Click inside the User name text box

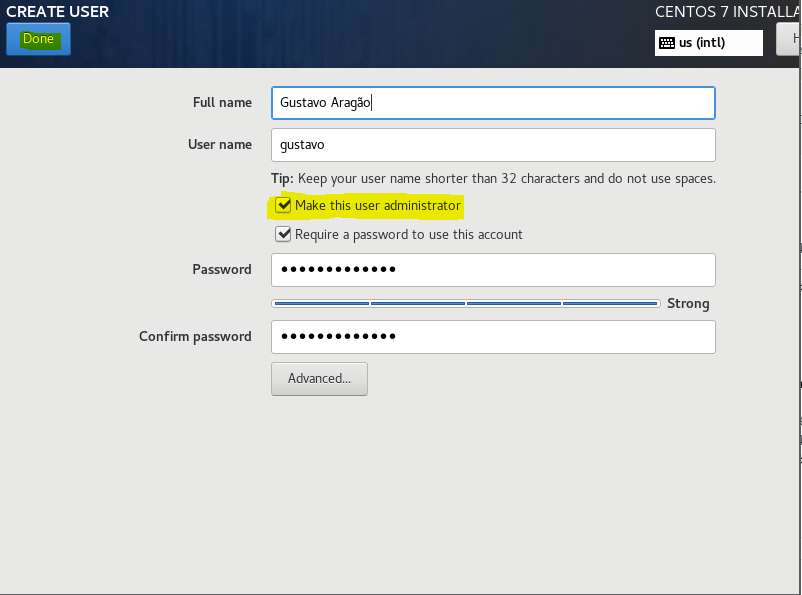pyautogui.click(x=492, y=145)
